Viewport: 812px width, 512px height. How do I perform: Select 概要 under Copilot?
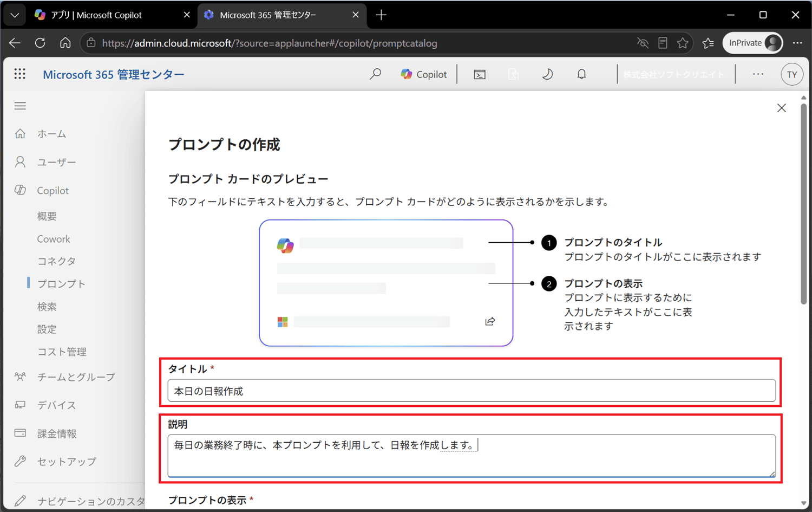pos(47,216)
